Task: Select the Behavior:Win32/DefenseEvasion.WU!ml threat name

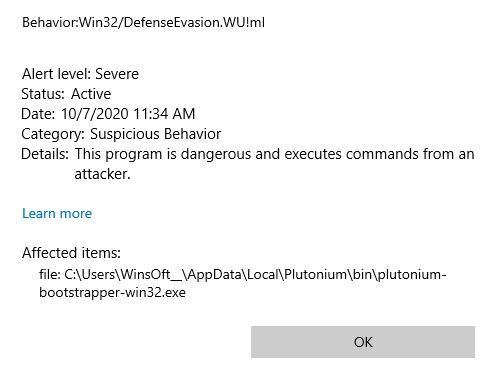Action: 143,23
